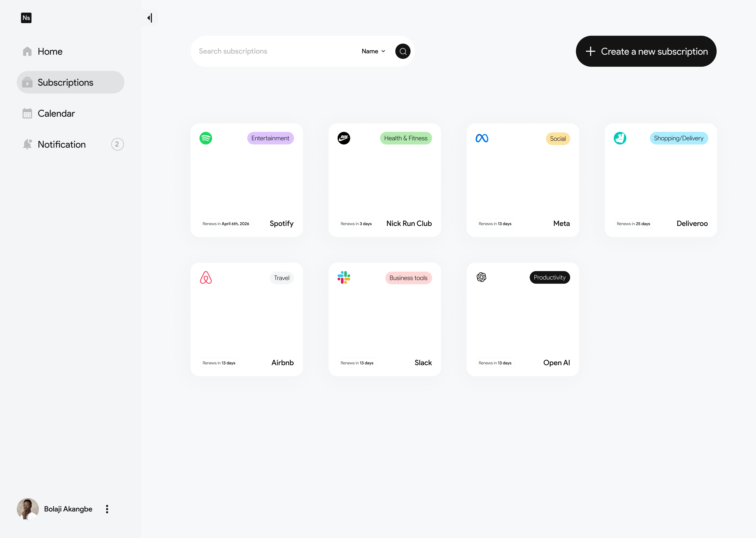Click the OpenAI logo icon
Image resolution: width=756 pixels, height=538 pixels.
481,277
